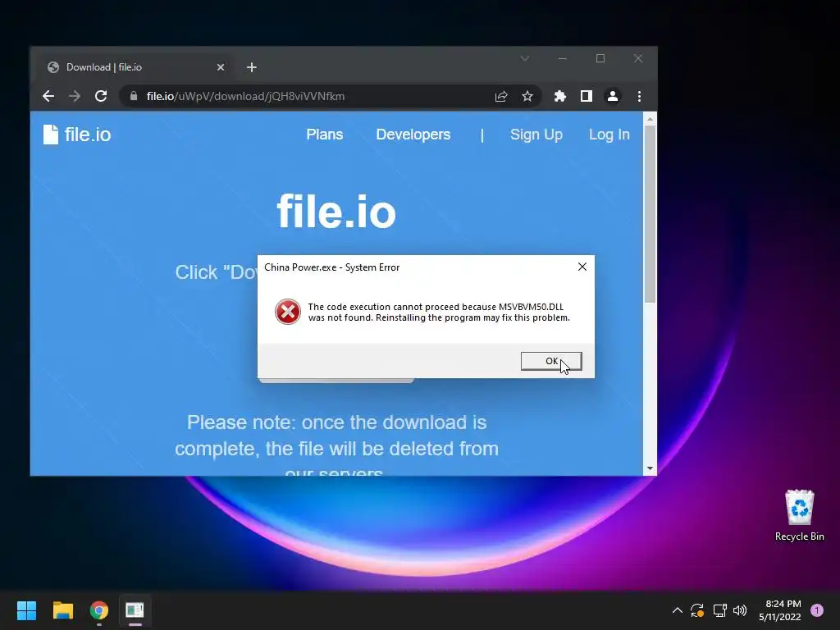
Task: Maximize the Chrome window
Action: [600, 58]
